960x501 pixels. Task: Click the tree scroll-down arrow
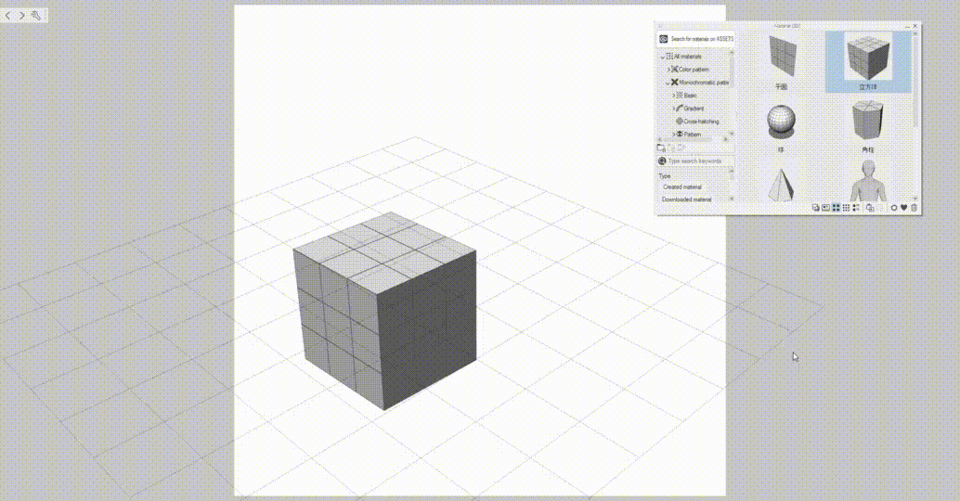(732, 134)
